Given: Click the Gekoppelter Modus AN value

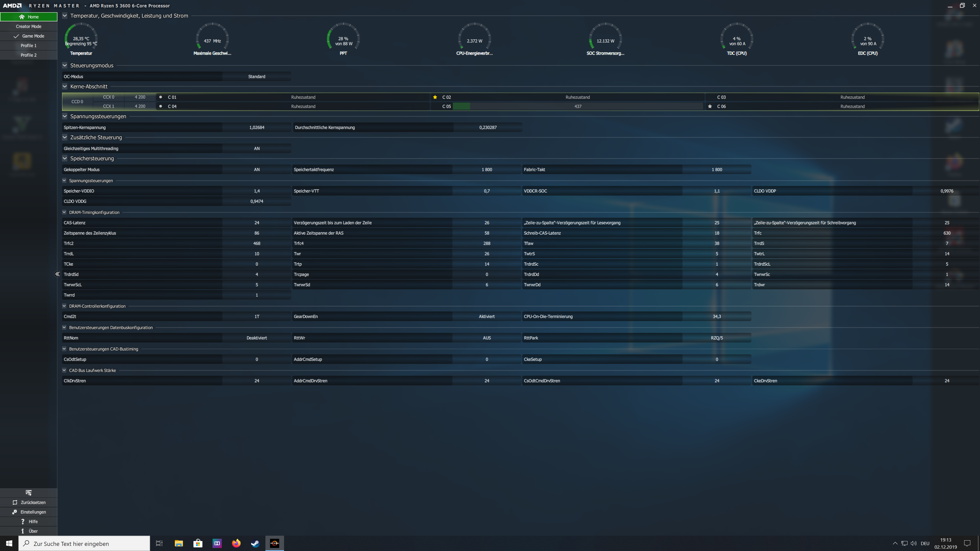Looking at the screenshot, I should point(257,170).
